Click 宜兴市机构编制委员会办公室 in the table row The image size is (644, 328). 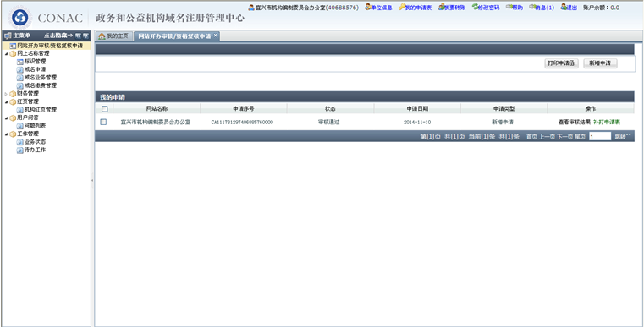click(156, 123)
